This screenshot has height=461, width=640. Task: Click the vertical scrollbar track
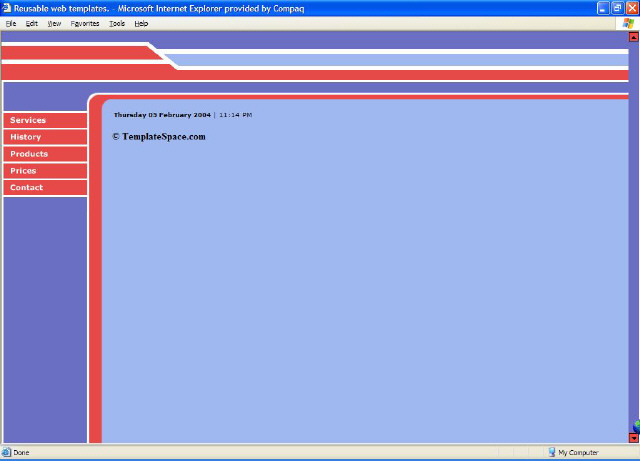click(633, 240)
